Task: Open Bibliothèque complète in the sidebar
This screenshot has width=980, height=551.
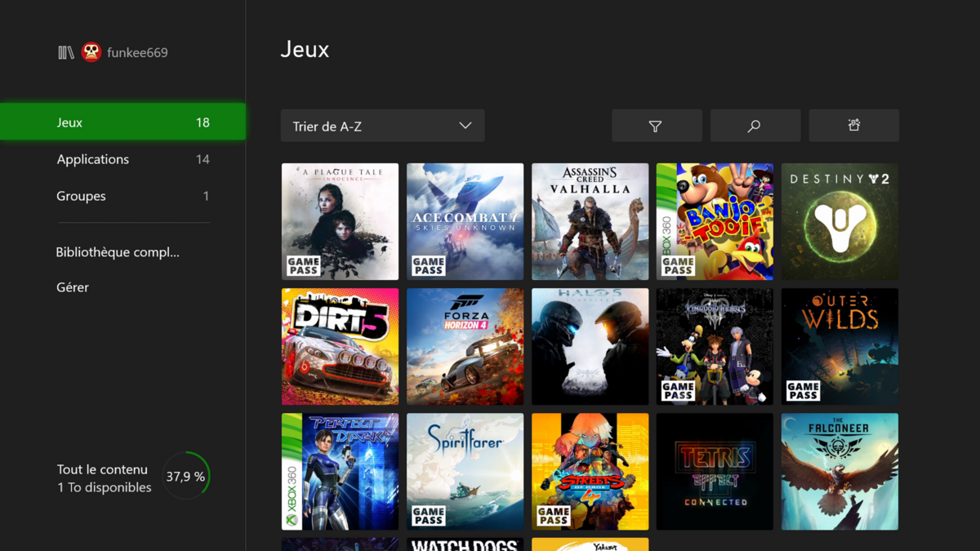Action: pos(118,252)
